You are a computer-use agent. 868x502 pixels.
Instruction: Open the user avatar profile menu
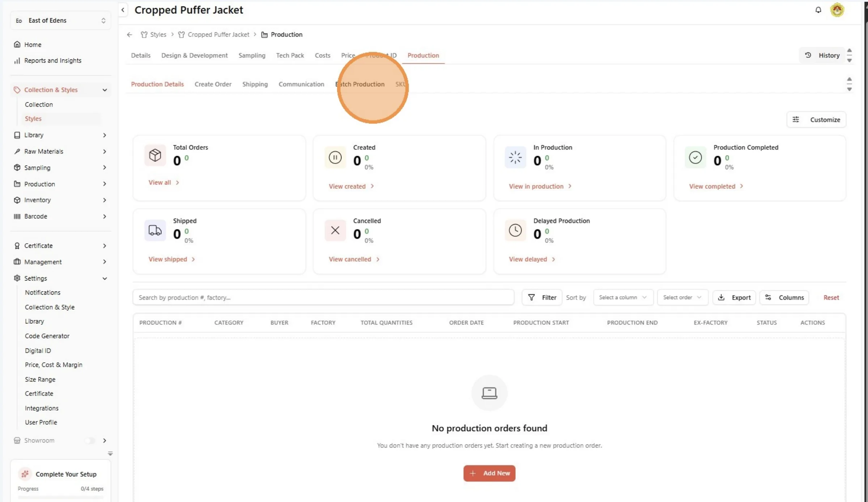point(837,10)
